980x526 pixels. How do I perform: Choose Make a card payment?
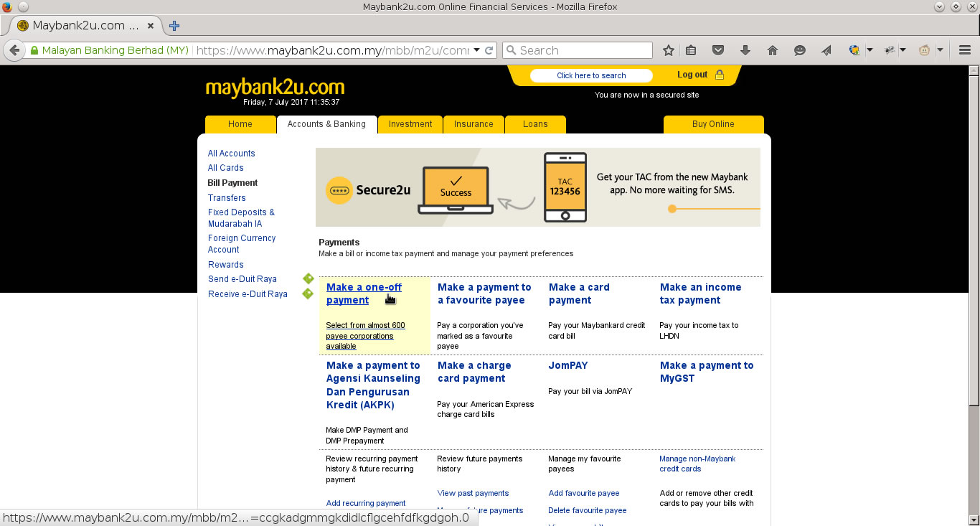click(x=579, y=293)
